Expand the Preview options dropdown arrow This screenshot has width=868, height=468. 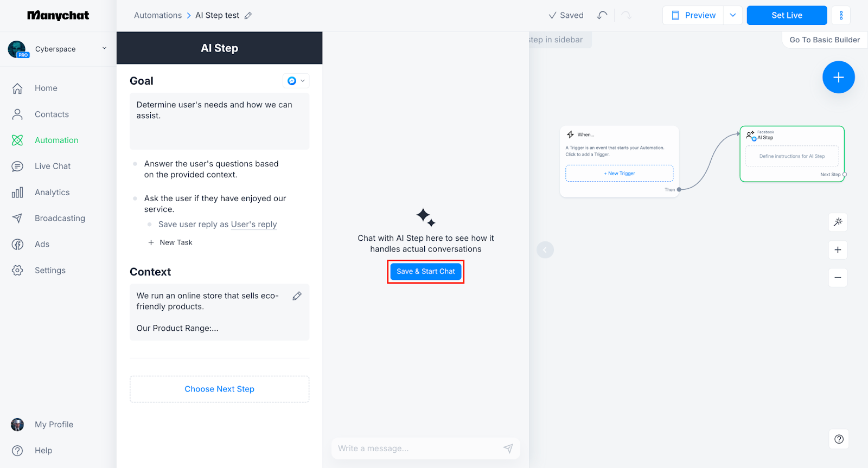[x=733, y=15]
